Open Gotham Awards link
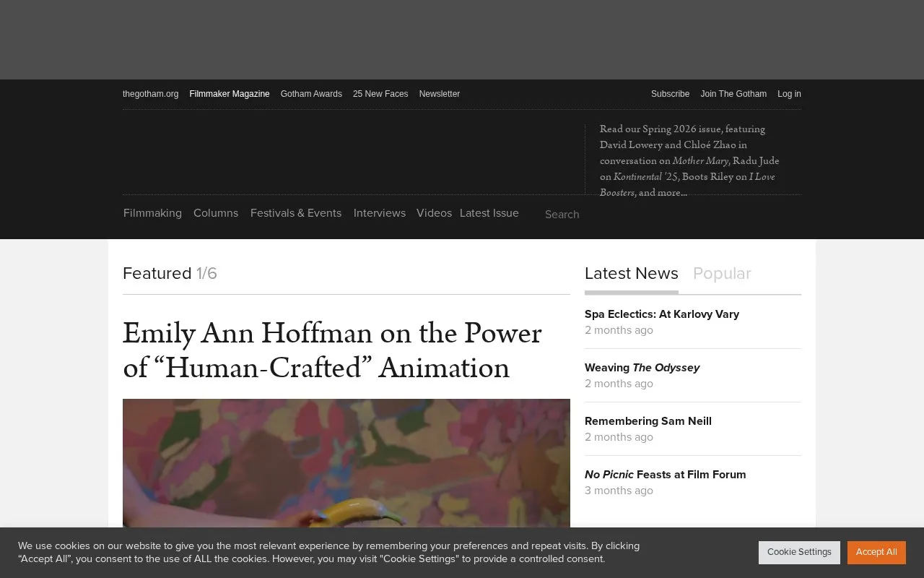924x578 pixels. coord(311,94)
